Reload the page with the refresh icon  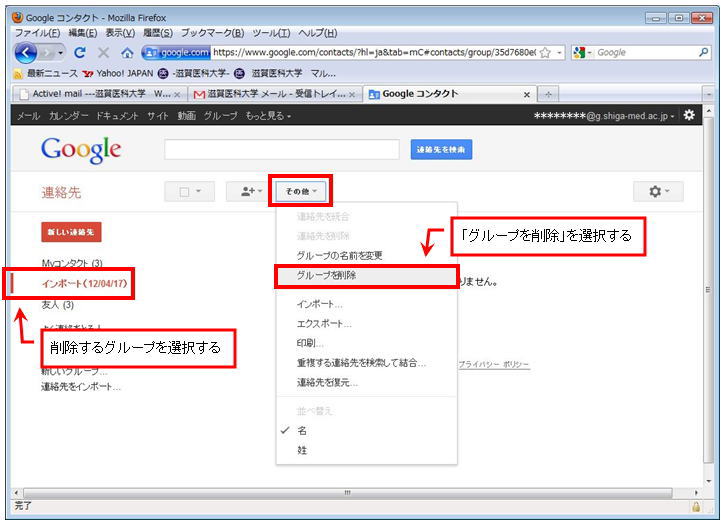(x=80, y=53)
